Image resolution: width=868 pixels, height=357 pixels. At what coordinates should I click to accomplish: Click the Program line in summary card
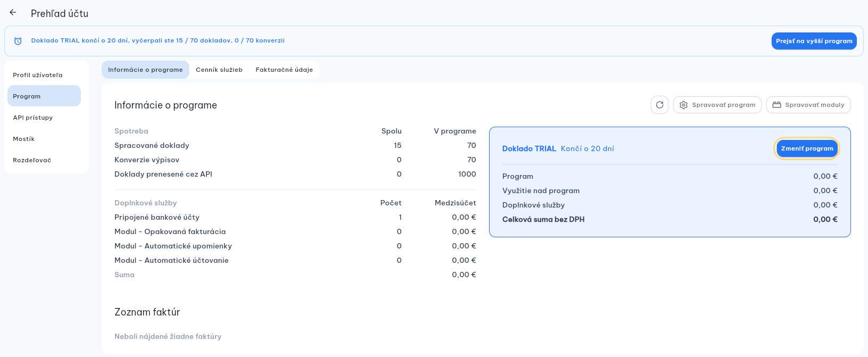click(x=670, y=176)
